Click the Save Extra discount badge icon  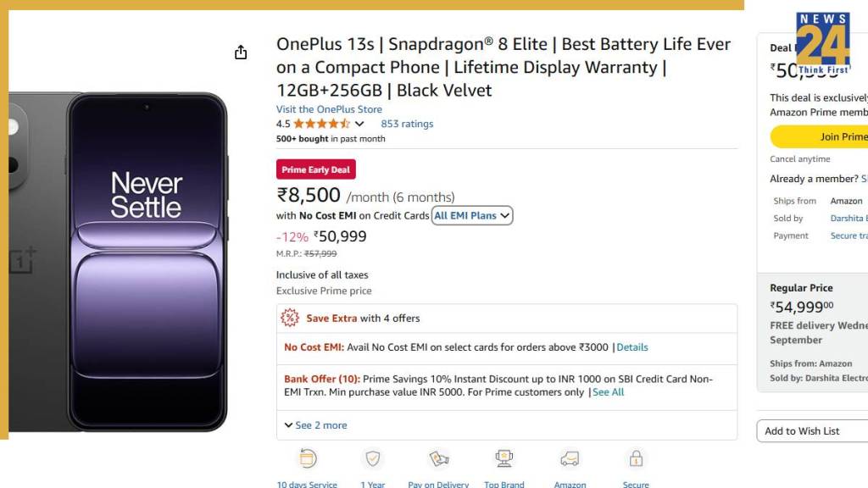290,318
